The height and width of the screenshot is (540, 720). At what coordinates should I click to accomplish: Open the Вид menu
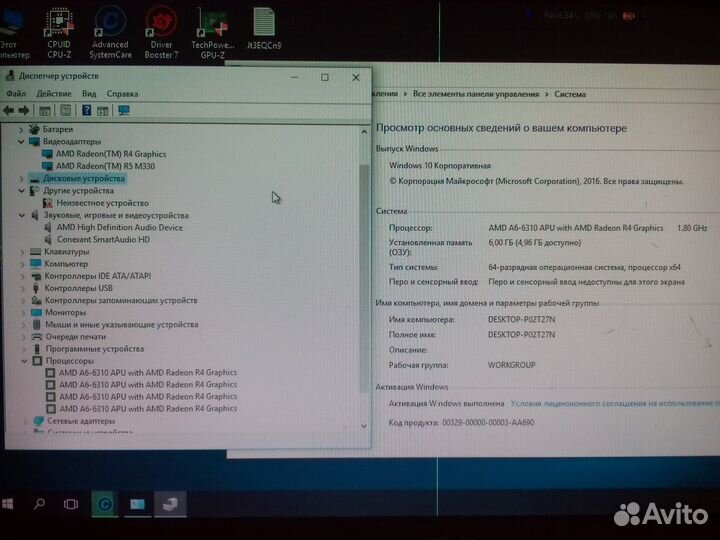tap(89, 94)
